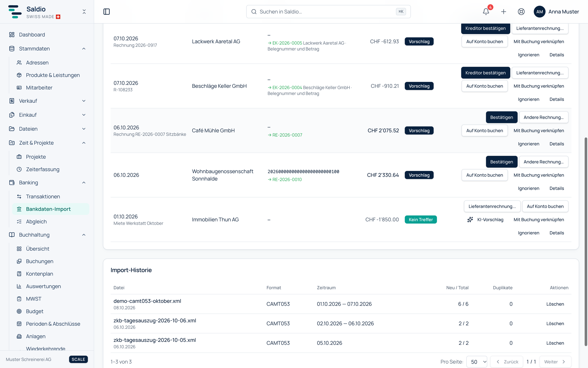Click the Abgleich checklist icon

(x=19, y=222)
